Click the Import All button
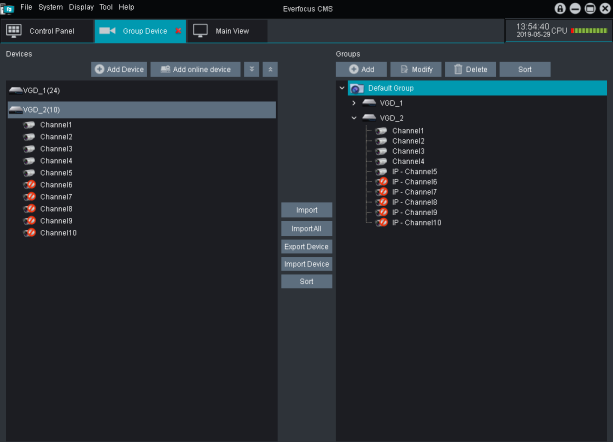This screenshot has height=442, width=613. [306, 229]
